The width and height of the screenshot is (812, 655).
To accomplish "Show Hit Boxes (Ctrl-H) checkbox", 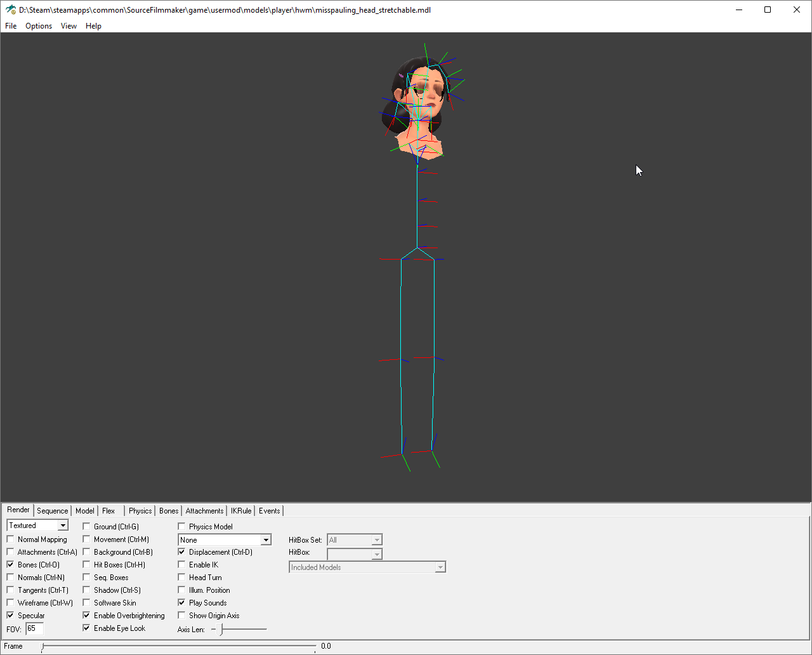I will pos(86,565).
